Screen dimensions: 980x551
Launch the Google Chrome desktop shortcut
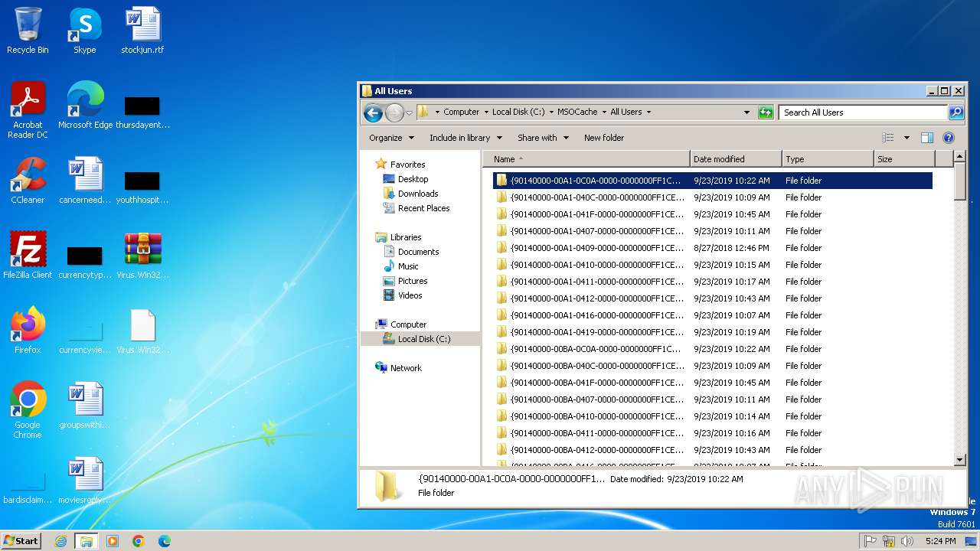click(28, 410)
